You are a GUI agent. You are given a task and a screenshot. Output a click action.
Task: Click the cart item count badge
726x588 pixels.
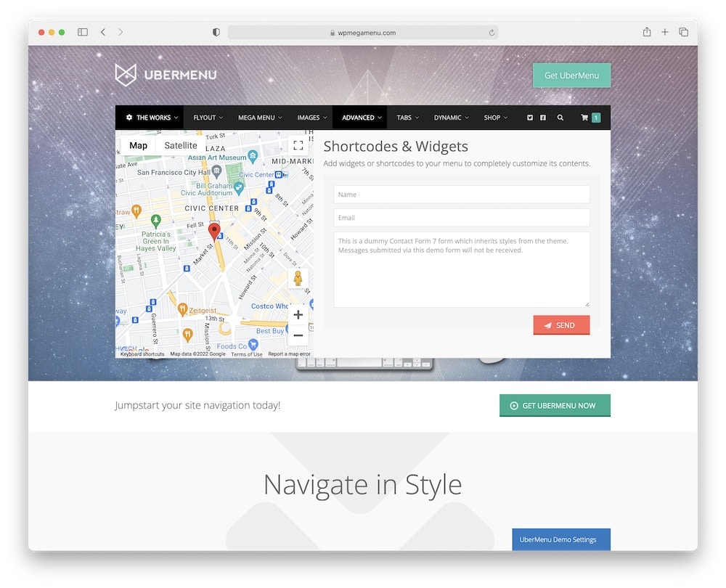point(596,118)
